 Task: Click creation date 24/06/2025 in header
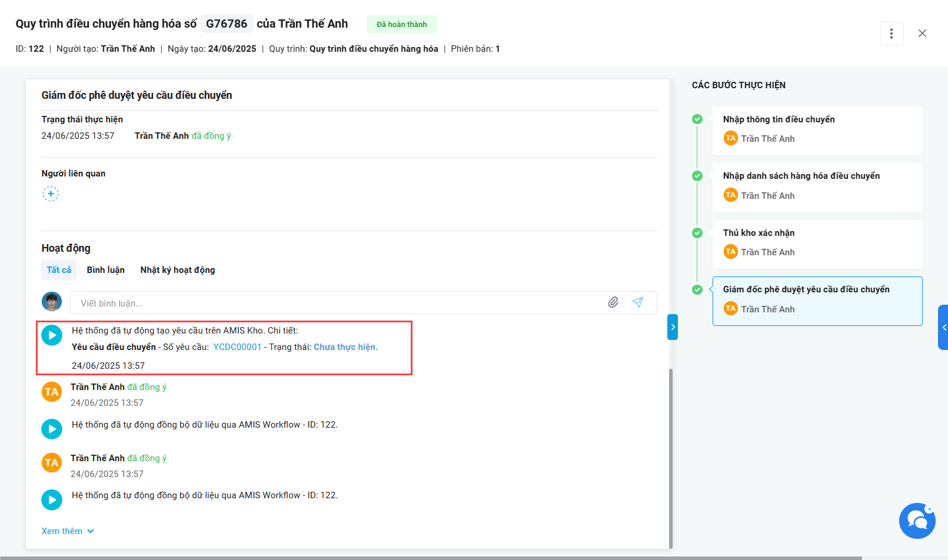232,49
